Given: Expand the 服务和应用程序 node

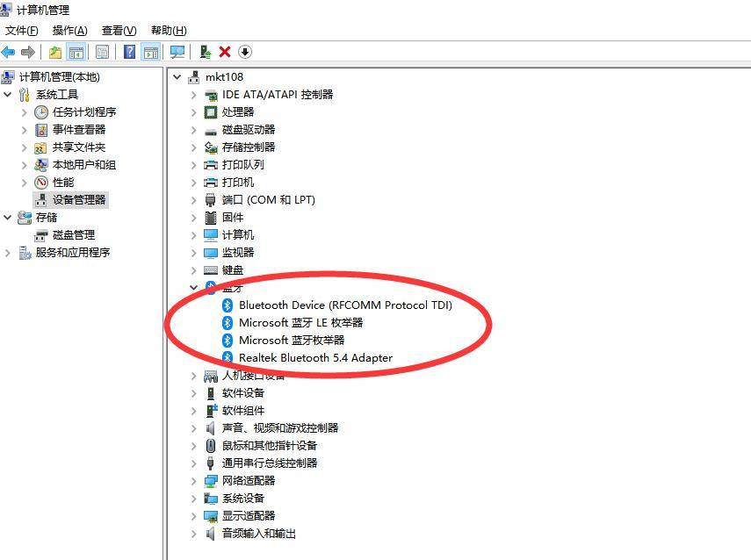Looking at the screenshot, I should point(8,253).
